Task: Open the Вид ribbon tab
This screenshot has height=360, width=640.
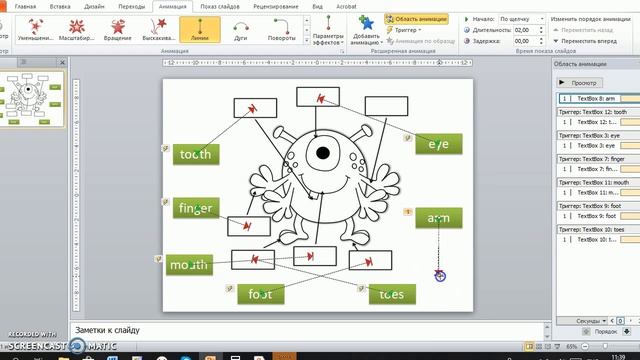Action: [318, 7]
